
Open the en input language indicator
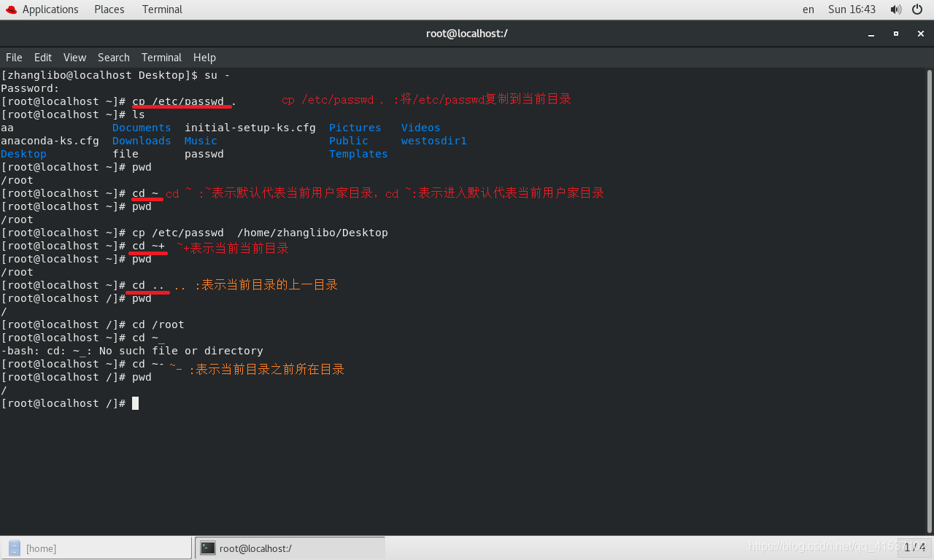coord(808,9)
